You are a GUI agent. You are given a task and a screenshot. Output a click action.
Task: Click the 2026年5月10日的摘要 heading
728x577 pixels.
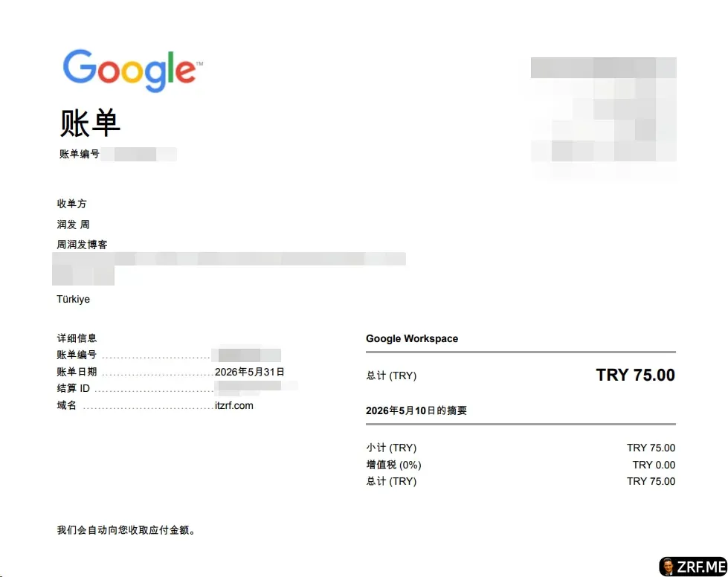pyautogui.click(x=416, y=410)
